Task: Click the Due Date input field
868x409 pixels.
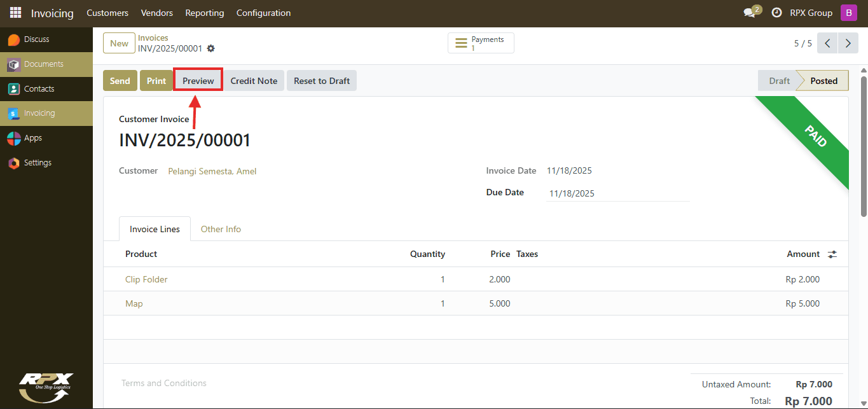Action: [618, 193]
